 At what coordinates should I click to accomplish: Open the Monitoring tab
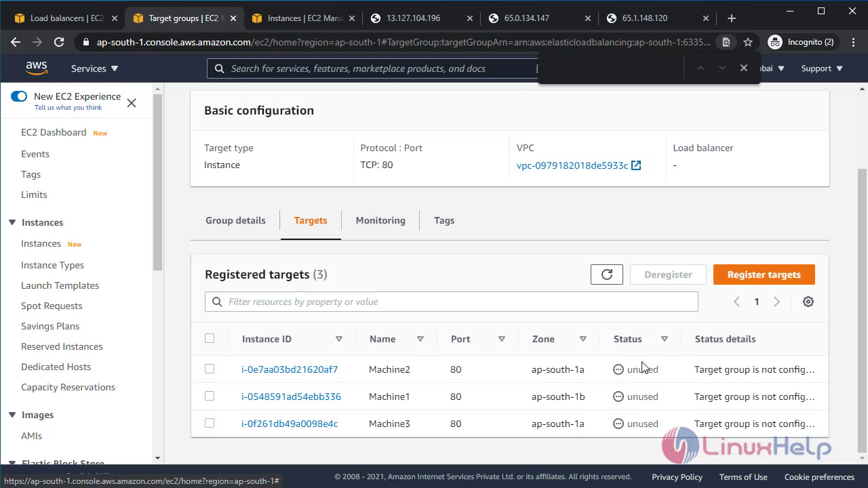[380, 220]
